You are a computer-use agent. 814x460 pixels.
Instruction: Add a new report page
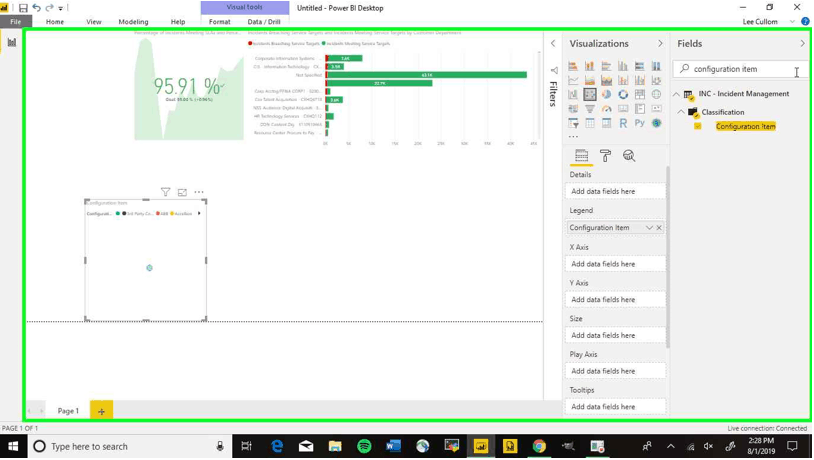pos(101,411)
